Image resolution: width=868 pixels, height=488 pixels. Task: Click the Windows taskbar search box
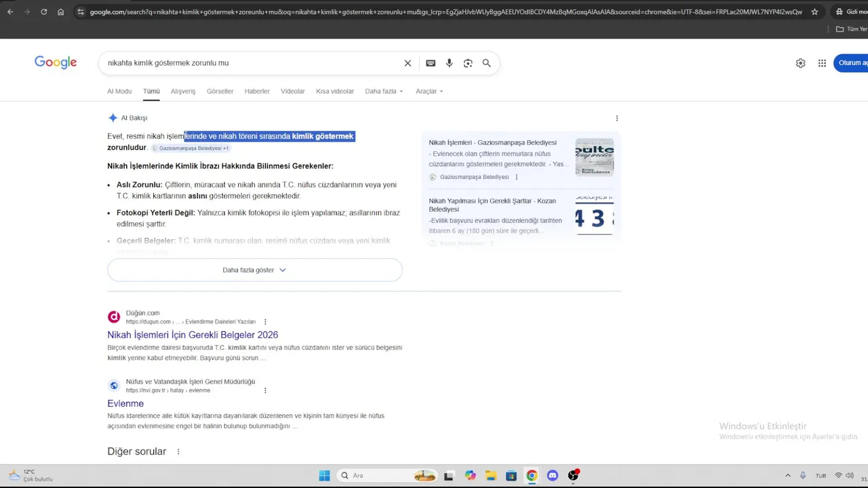[x=387, y=476]
